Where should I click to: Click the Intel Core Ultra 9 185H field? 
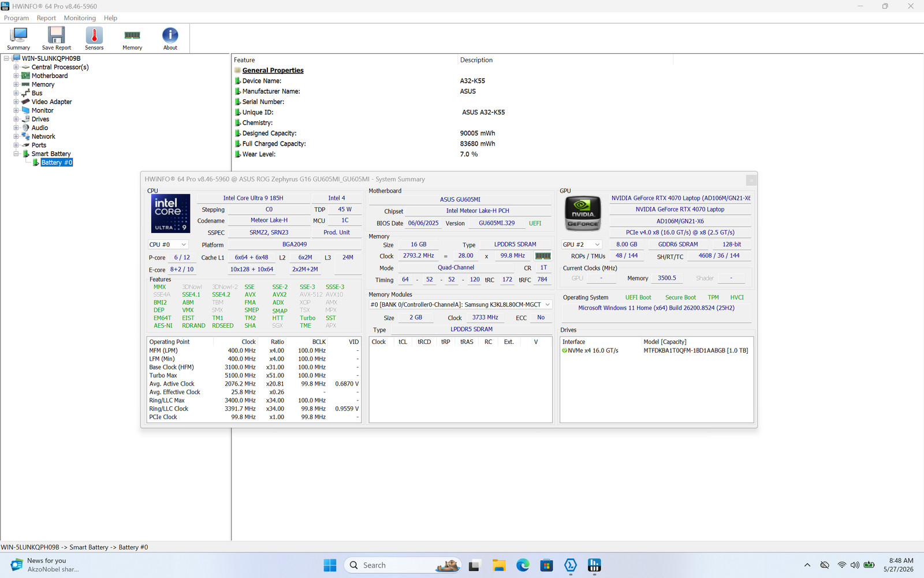click(x=253, y=198)
